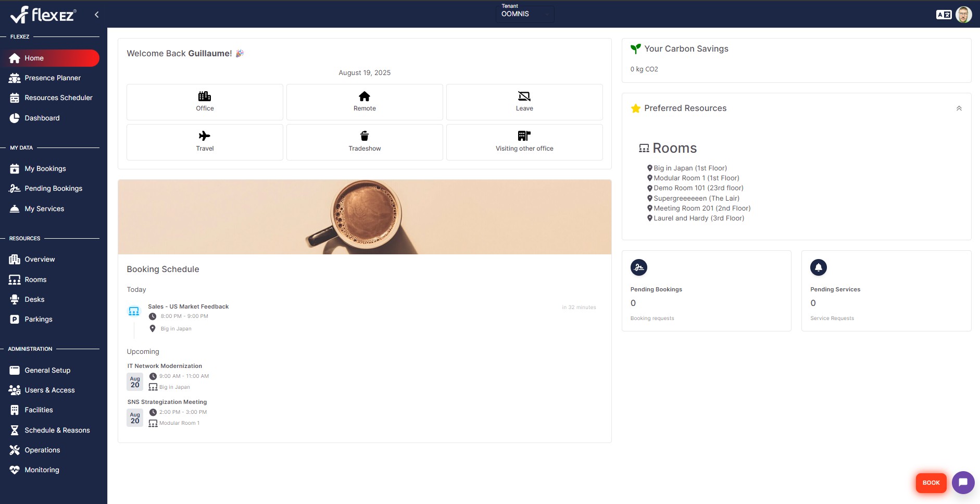Open the Dashboard from the sidebar
Screen dimensions: 980x504
point(42,118)
